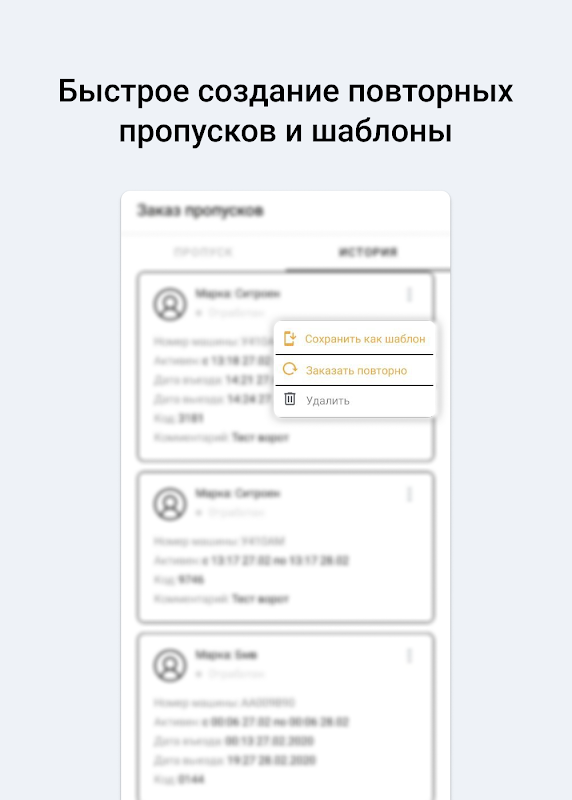The width and height of the screenshot is (572, 800).
Task: Choose 'Заказать повторно' from the popup menu
Action: click(355, 370)
